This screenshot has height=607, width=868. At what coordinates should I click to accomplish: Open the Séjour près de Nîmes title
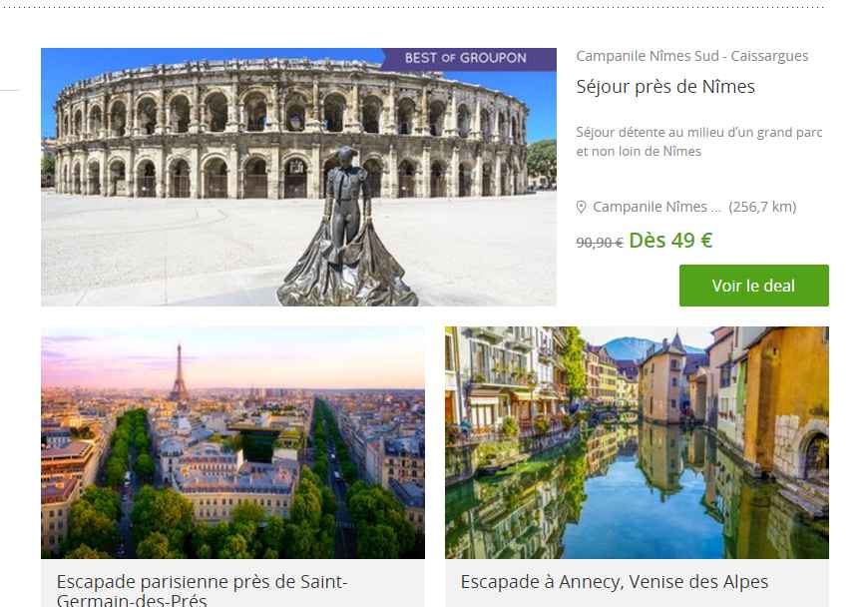click(x=665, y=87)
